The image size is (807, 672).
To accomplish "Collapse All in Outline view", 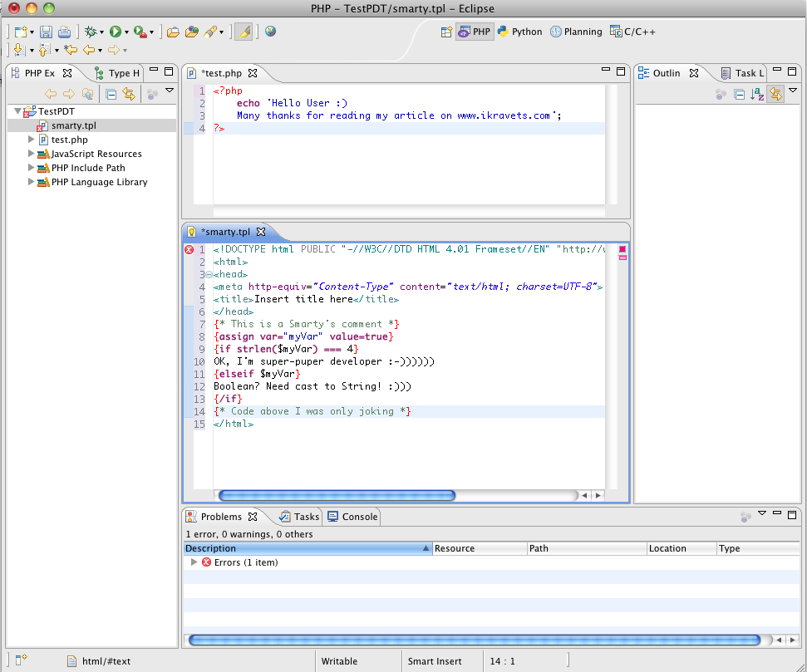I will pyautogui.click(x=739, y=94).
